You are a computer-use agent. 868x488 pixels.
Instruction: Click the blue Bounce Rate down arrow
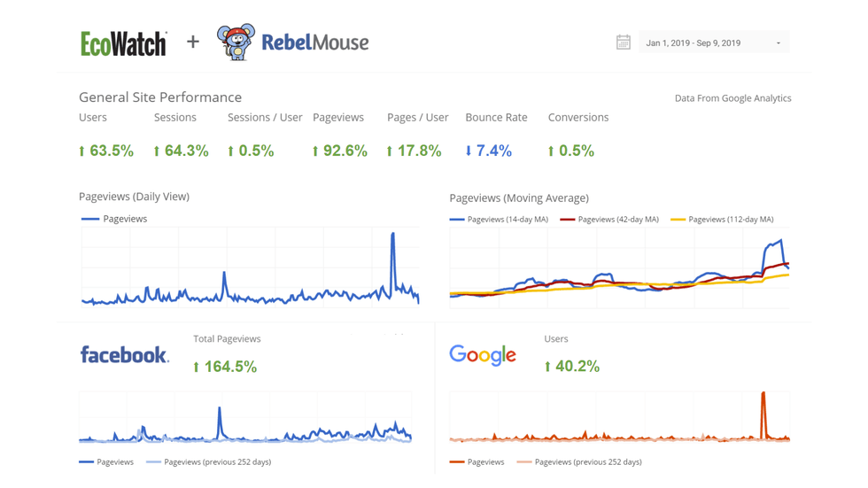click(x=469, y=151)
